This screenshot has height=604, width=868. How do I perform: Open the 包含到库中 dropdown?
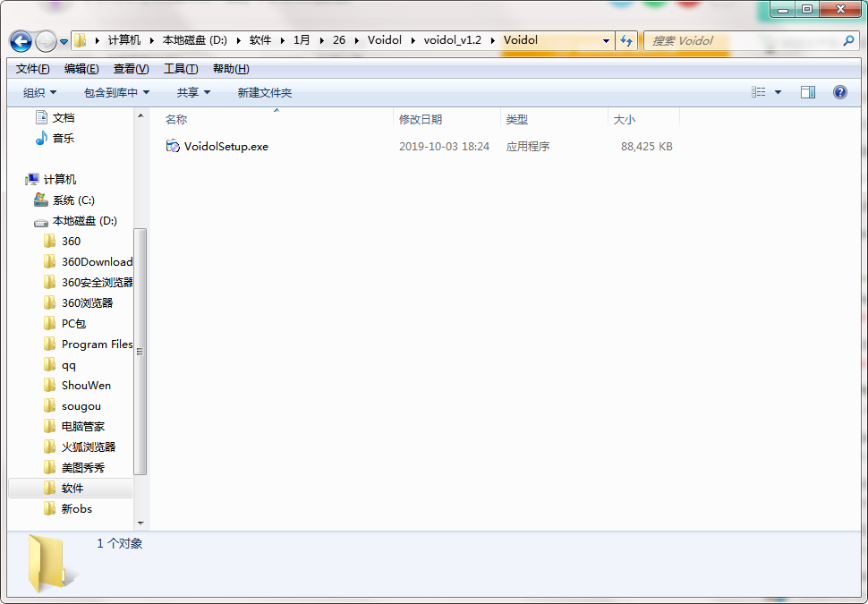coord(116,92)
